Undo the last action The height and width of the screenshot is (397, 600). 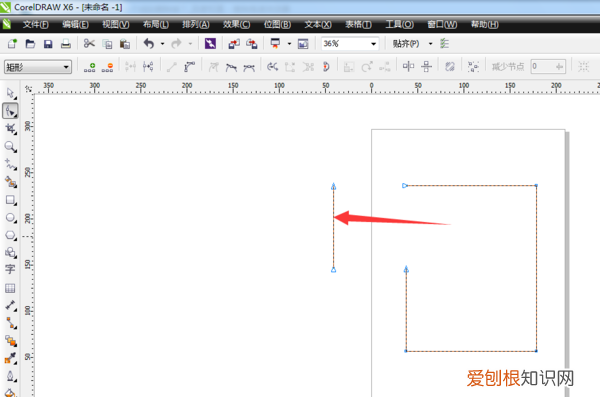[x=149, y=44]
